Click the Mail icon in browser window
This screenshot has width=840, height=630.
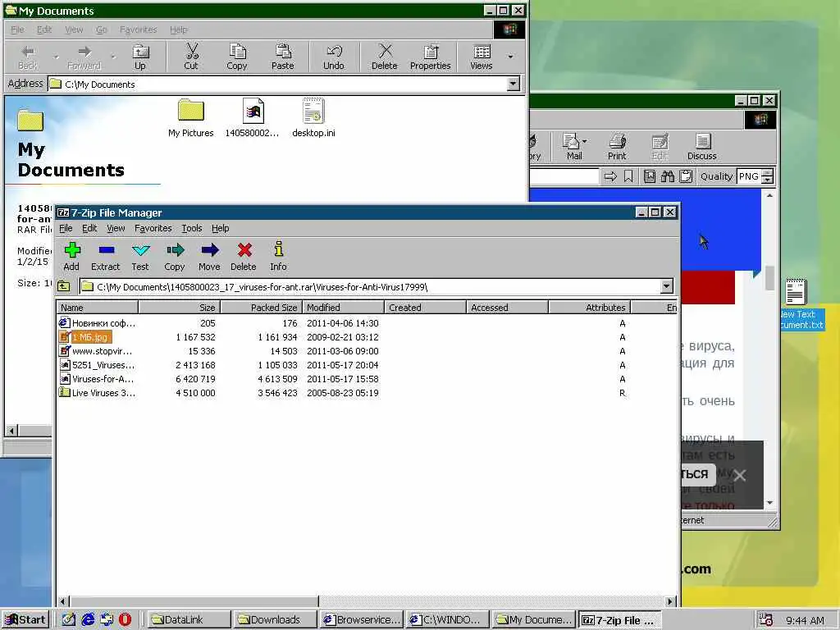pyautogui.click(x=574, y=147)
